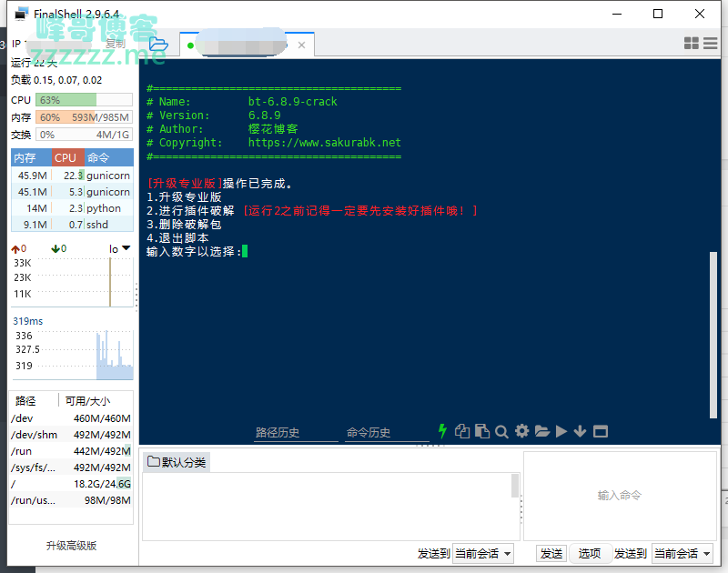This screenshot has width=728, height=573.
Task: Open the file manager folder icon in toolbar
Action: pyautogui.click(x=541, y=431)
